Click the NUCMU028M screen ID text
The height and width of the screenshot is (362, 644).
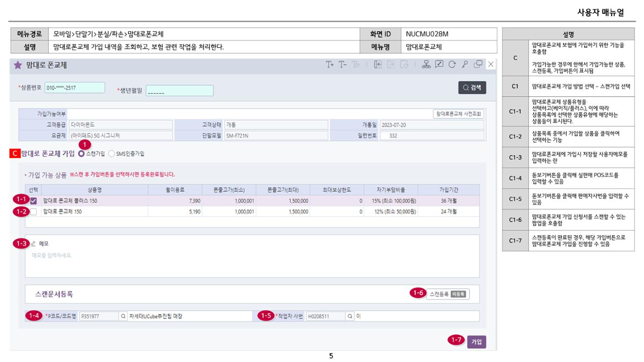(427, 34)
